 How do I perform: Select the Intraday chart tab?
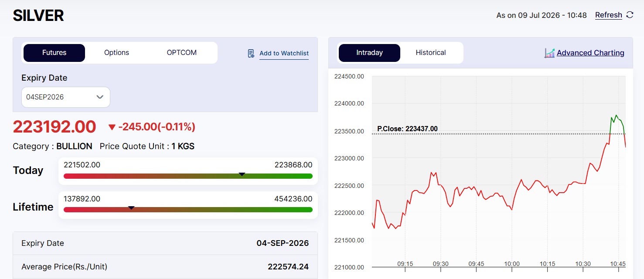pos(369,53)
